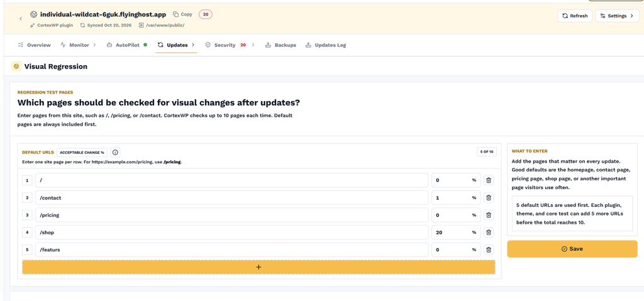Edit the /pricing URL field
Viewport: 644px width, 301px height.
click(232, 215)
